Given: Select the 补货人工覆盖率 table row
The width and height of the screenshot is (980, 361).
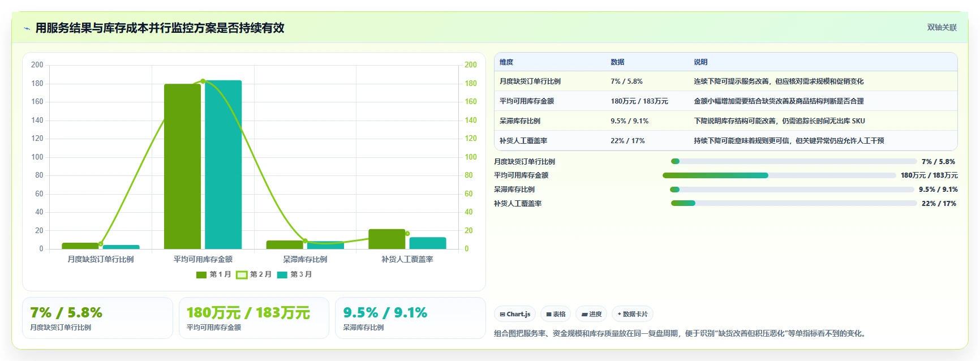Looking at the screenshot, I should click(726, 141).
